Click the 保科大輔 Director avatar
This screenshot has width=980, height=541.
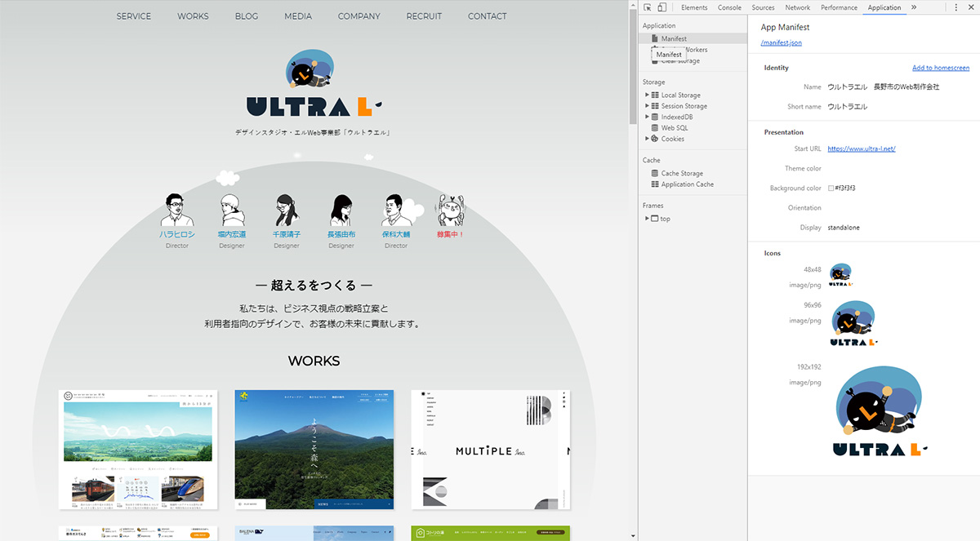(x=396, y=211)
